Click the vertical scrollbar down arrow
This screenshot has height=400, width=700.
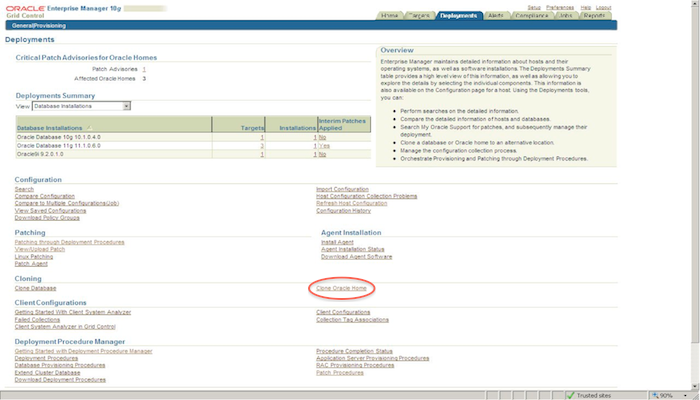point(696,387)
